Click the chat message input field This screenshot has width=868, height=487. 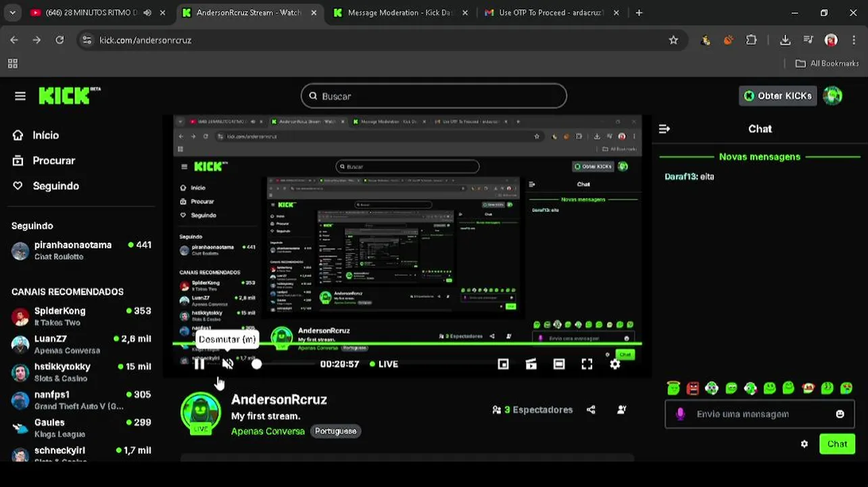tap(760, 414)
